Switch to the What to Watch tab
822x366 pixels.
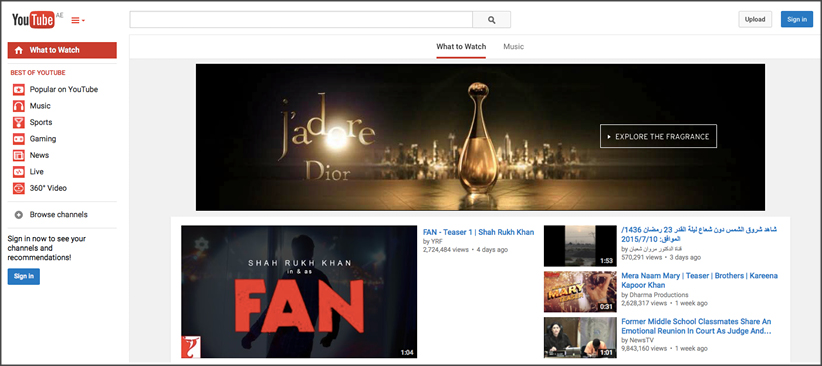461,47
